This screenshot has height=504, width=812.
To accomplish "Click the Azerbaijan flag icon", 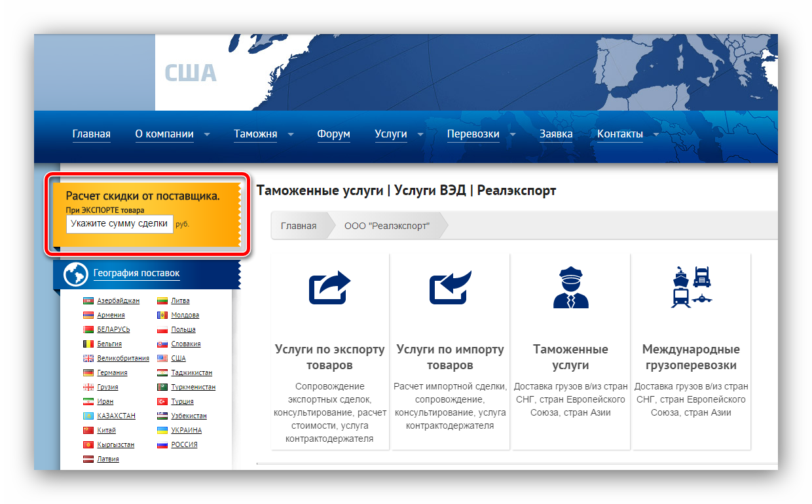I will click(88, 301).
